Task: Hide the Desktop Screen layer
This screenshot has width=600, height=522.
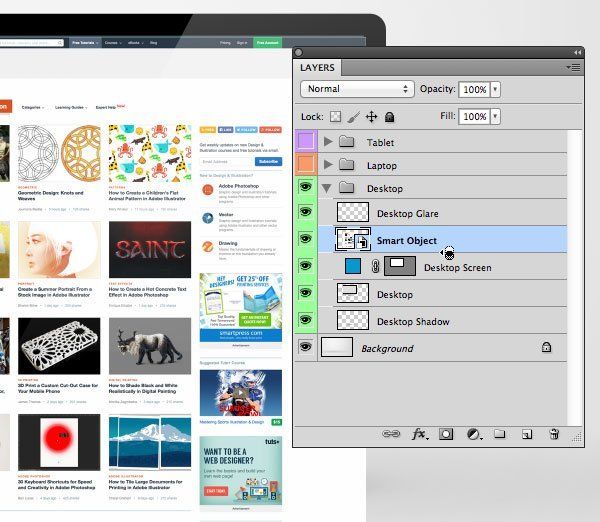Action: point(306,266)
